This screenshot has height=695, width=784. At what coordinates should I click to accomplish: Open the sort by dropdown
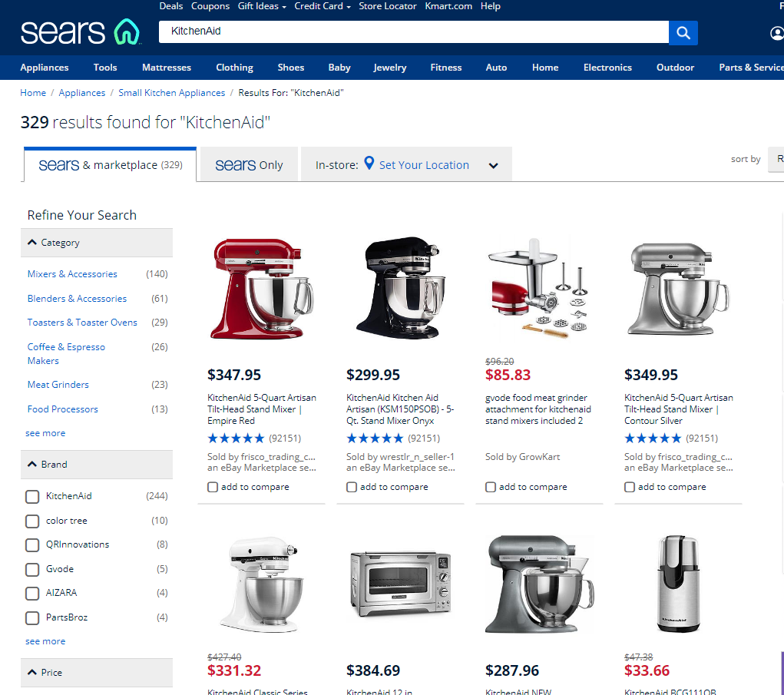tap(776, 159)
